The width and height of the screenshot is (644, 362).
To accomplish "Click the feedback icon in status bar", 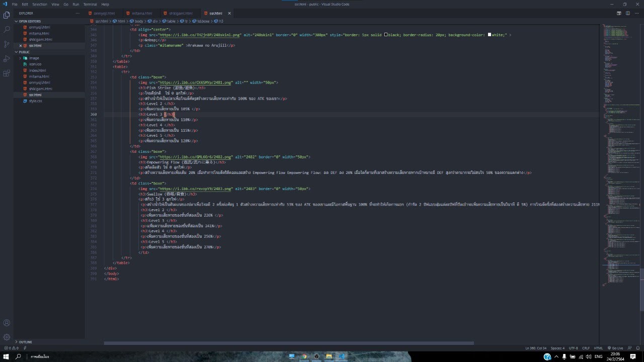I will pyautogui.click(x=629, y=348).
